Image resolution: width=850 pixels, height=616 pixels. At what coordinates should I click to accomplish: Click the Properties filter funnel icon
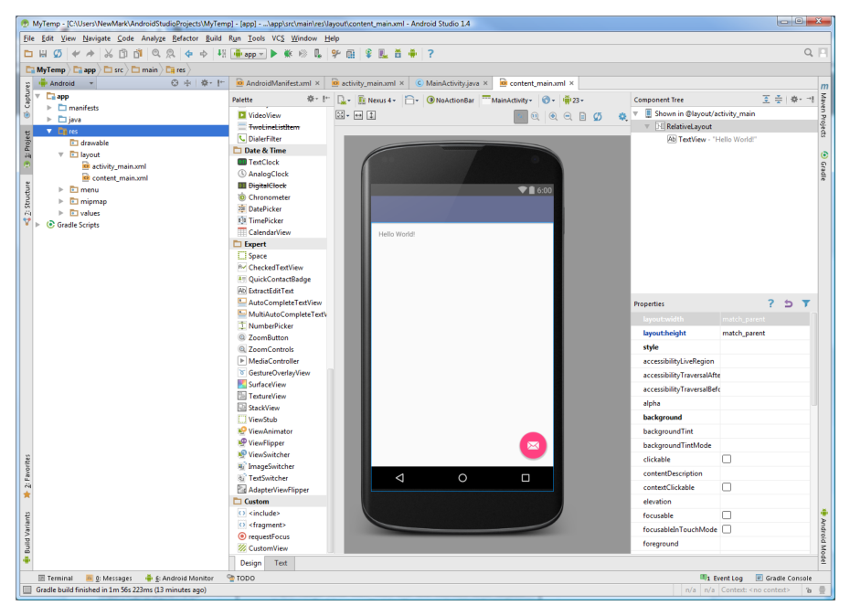coord(806,303)
